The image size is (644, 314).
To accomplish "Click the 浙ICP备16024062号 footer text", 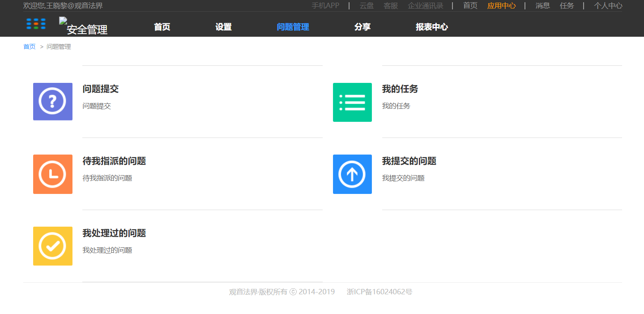I will pos(380,292).
